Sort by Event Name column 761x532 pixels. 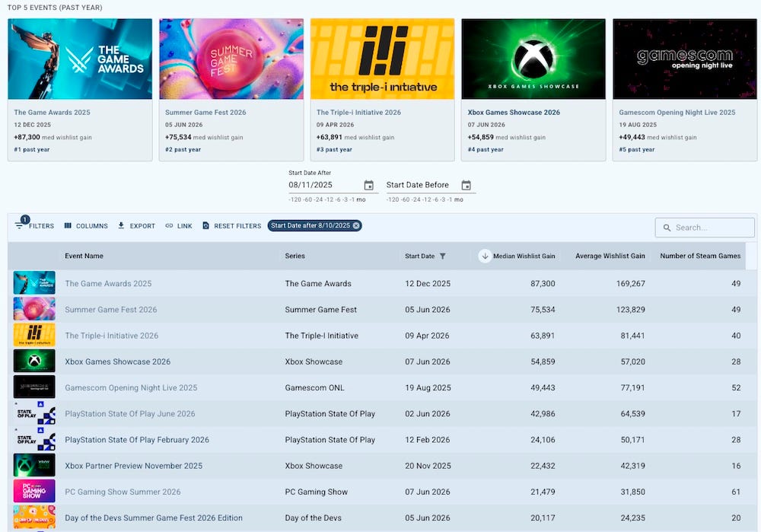click(84, 256)
